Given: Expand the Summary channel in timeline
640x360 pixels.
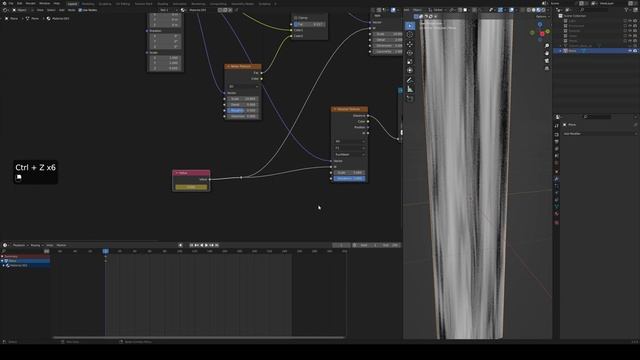Looking at the screenshot, I should pos(2,256).
